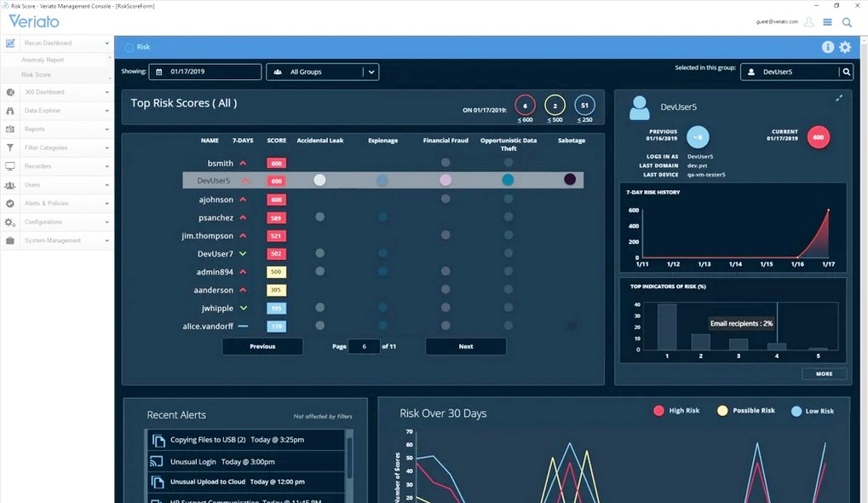The height and width of the screenshot is (503, 868).
Task: Open the Anomaly Report submenu item
Action: tap(43, 60)
